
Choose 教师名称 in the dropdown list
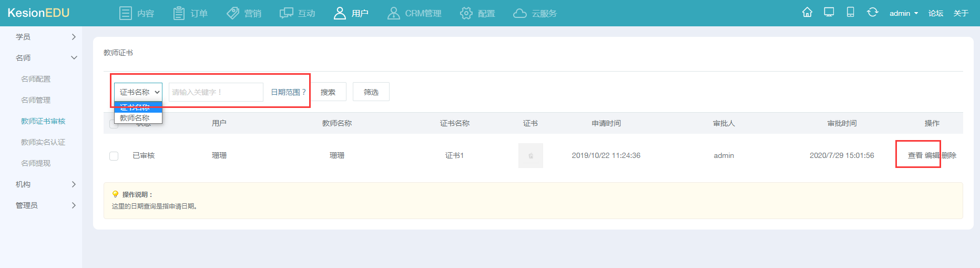click(135, 118)
